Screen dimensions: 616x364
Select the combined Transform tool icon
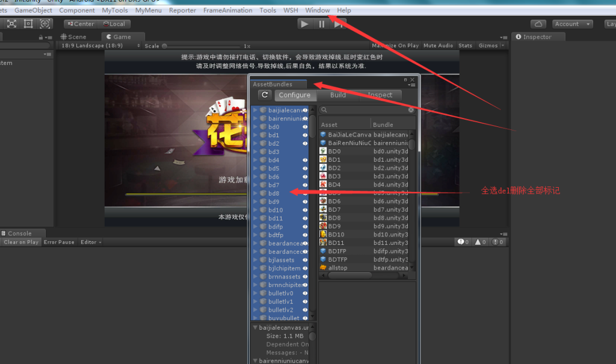point(45,23)
